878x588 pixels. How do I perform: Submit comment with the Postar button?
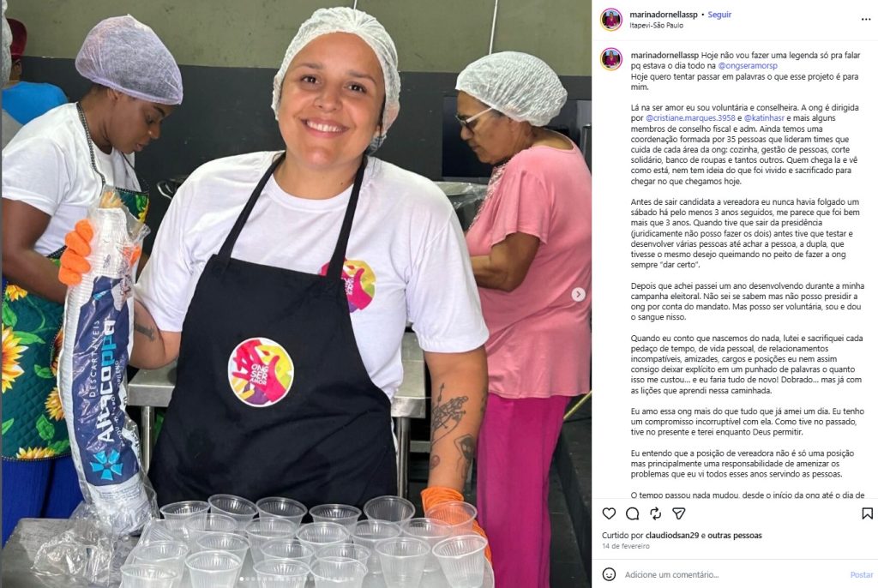point(861,574)
